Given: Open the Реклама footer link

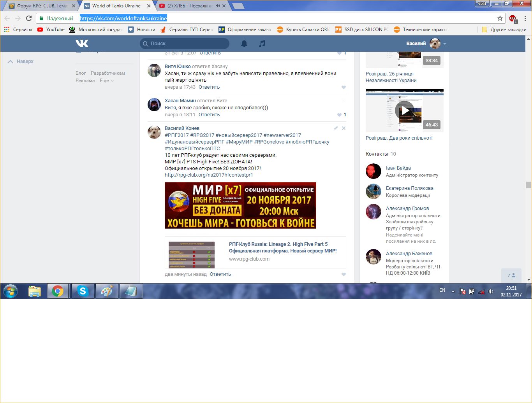Looking at the screenshot, I should click(x=85, y=81).
